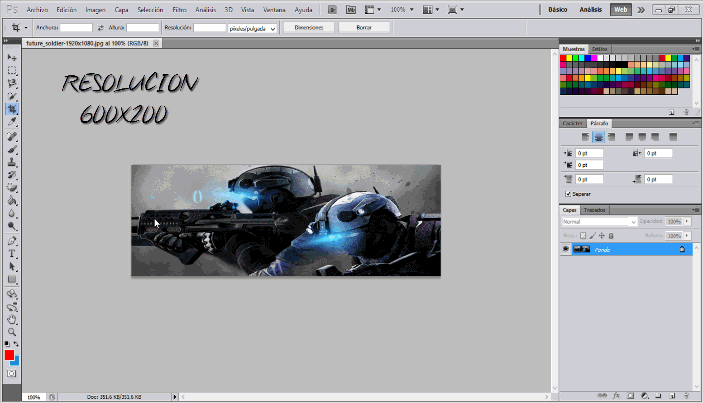Select the Eraser tool
The width and height of the screenshot is (703, 403).
[x=12, y=187]
